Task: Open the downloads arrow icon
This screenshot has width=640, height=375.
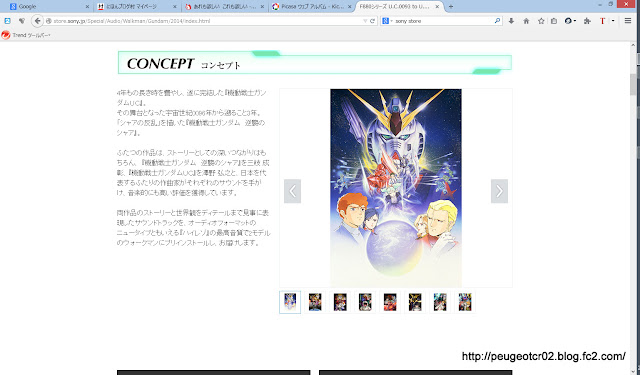Action: [x=511, y=21]
